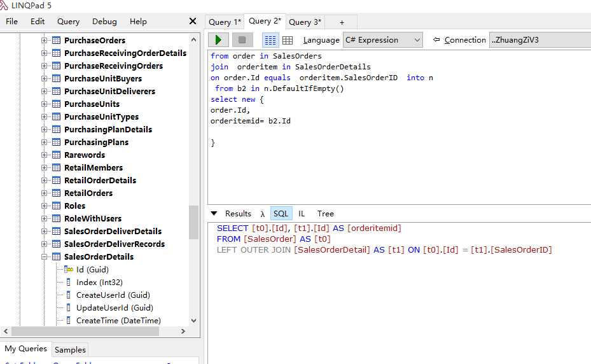Image resolution: width=591 pixels, height=364 pixels.
Task: Open the Samples tab
Action: (70, 349)
